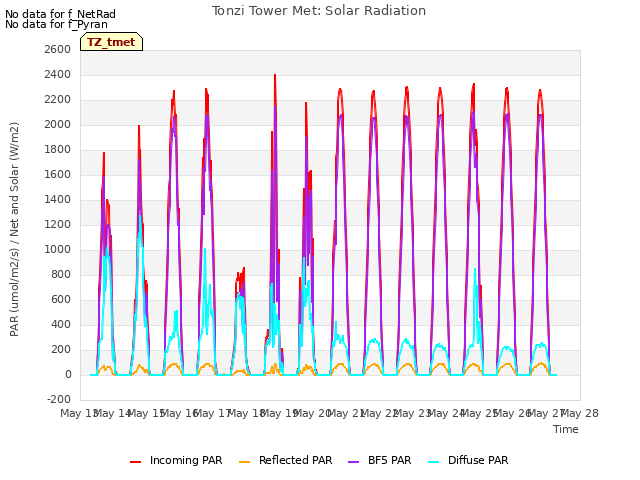Click the May 25 diffuse PAR spike

coord(475,269)
